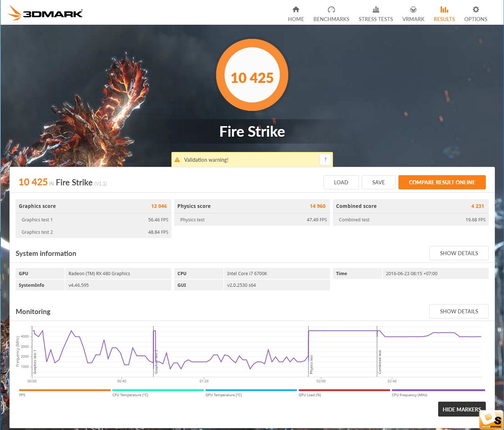Click the 3DMark logo

coord(45,13)
